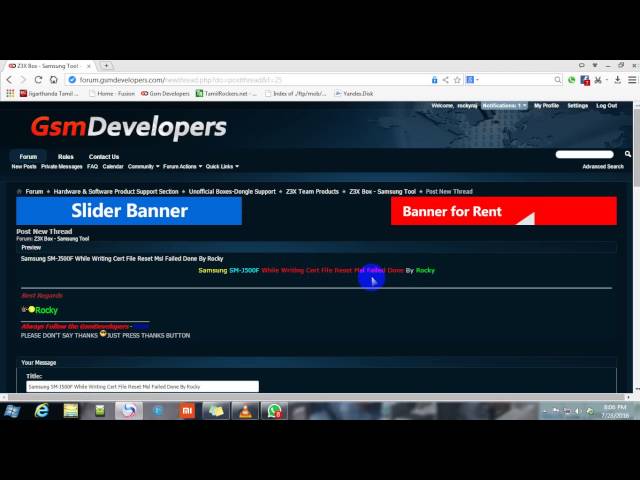640x480 pixels.
Task: Click the thread Title input field
Action: tap(142, 386)
